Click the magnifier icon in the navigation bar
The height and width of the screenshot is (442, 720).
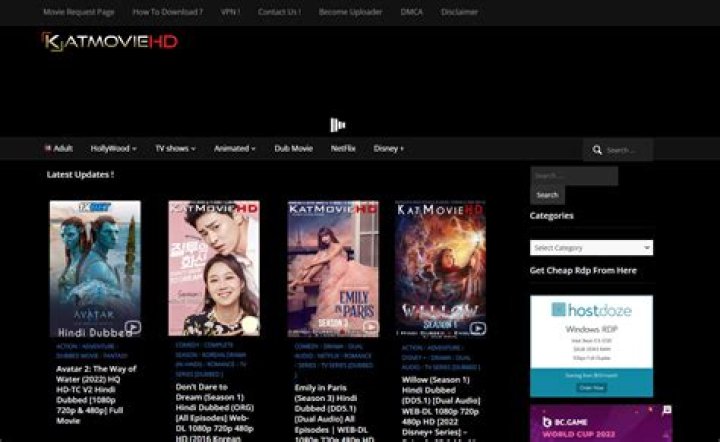[597, 150]
